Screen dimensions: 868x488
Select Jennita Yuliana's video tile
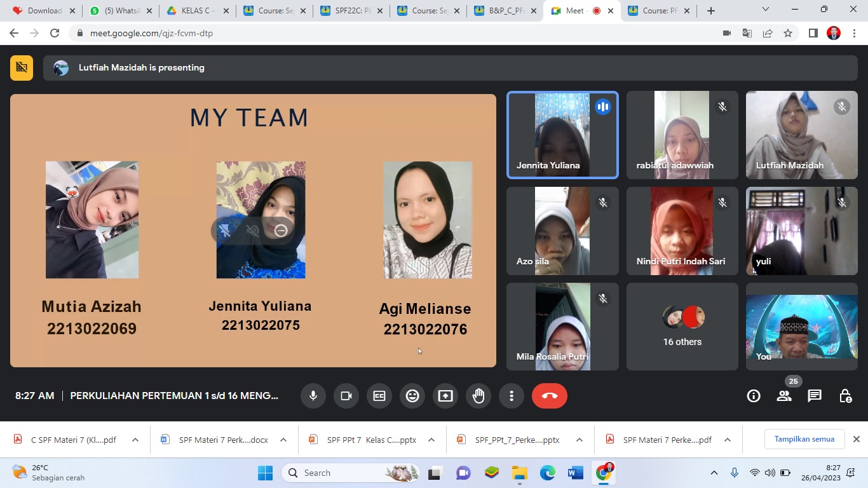click(x=562, y=135)
